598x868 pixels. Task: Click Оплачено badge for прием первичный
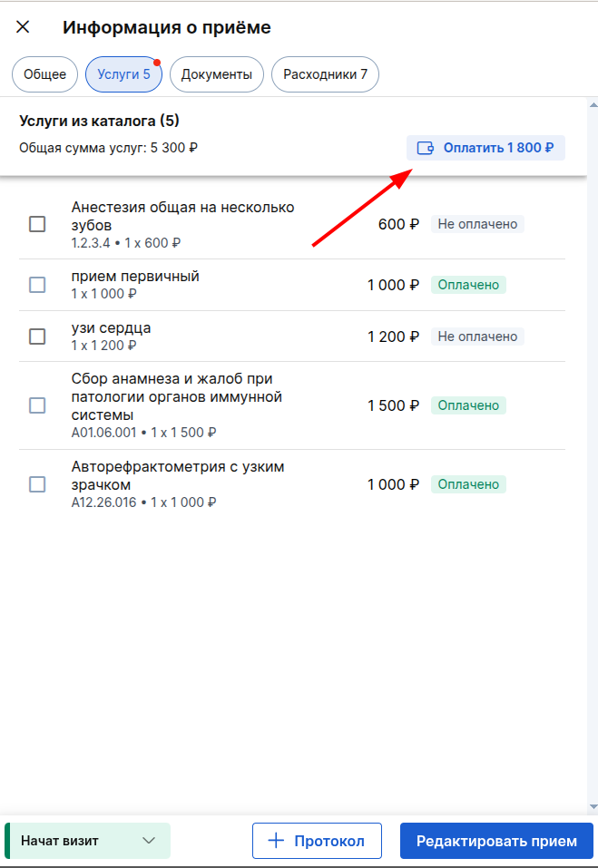pyautogui.click(x=468, y=285)
